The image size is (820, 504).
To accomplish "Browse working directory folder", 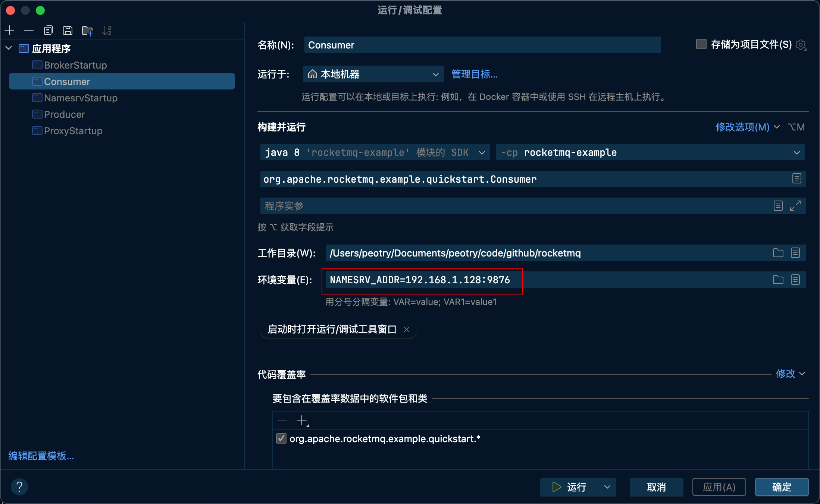I will [778, 253].
